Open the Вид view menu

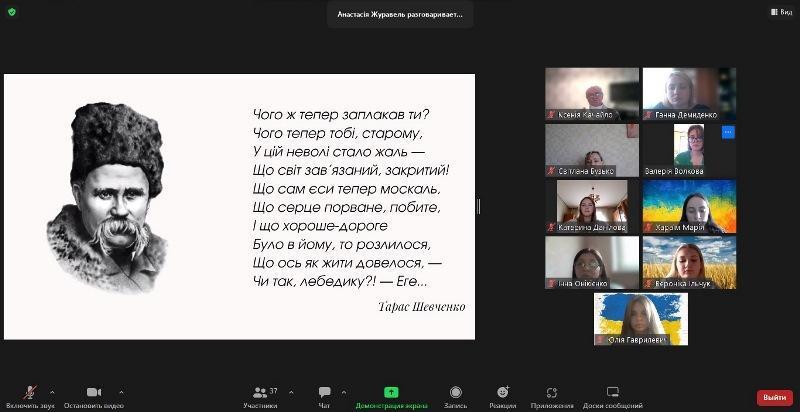pyautogui.click(x=780, y=12)
